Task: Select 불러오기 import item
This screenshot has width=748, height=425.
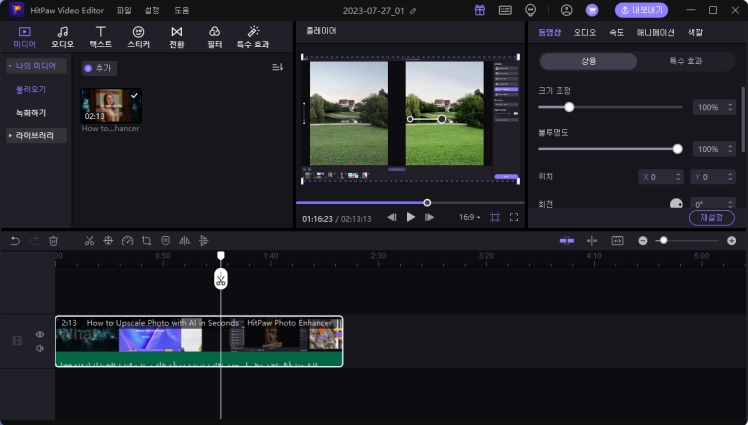Action: pos(31,89)
